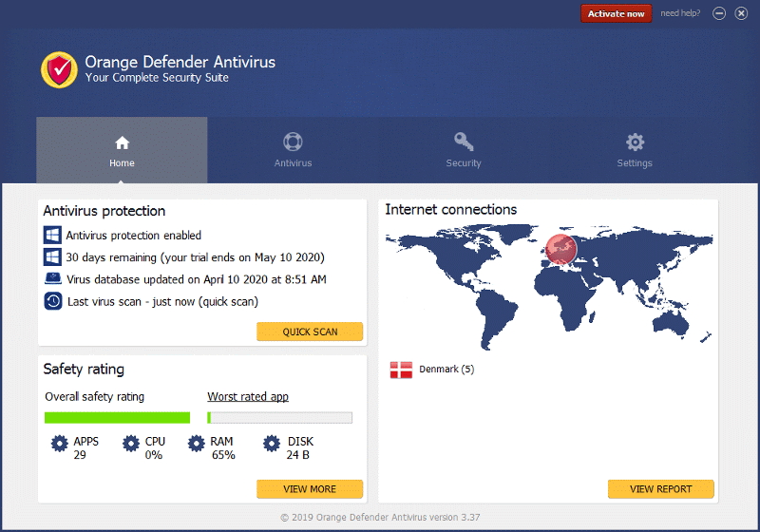760x532 pixels.
Task: Go to the Home tab
Action: pyautogui.click(x=122, y=150)
